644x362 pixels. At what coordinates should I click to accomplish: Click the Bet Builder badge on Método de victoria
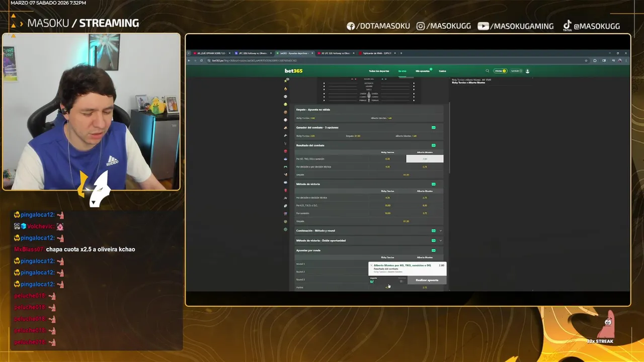pos(433,184)
